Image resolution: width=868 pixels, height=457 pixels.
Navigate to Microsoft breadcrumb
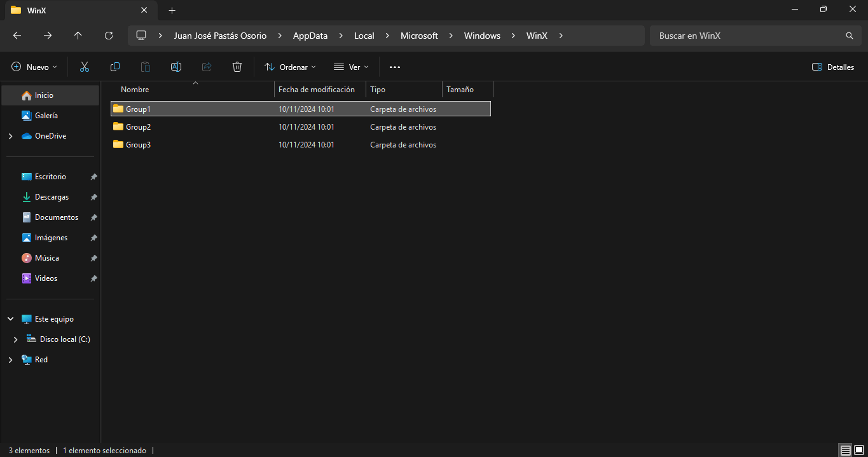(x=419, y=36)
